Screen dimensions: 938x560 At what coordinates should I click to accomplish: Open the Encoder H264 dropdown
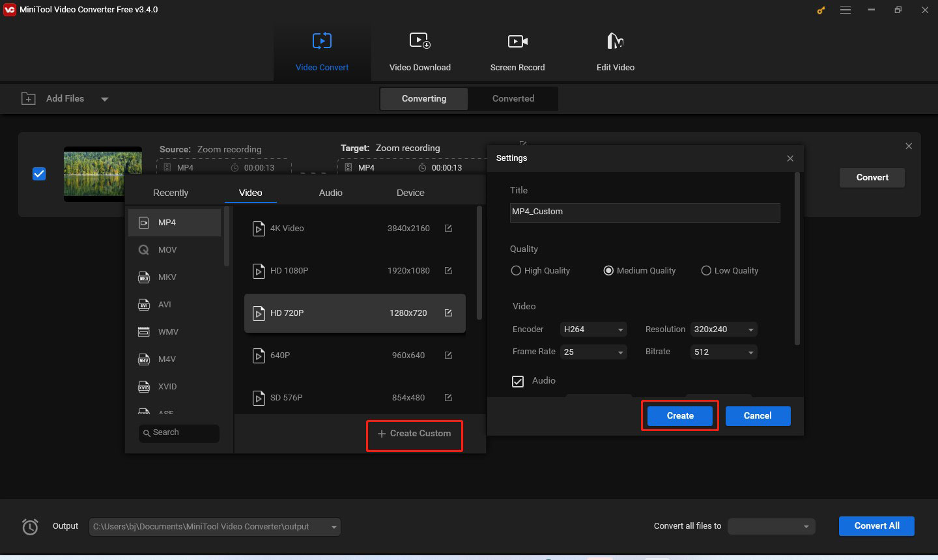click(x=593, y=329)
